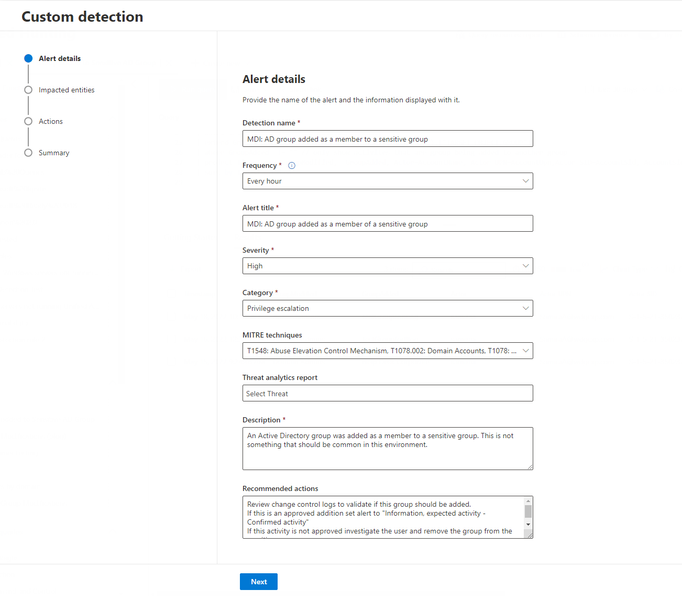Expand the Frequency dropdown set to Every hour

(x=387, y=181)
